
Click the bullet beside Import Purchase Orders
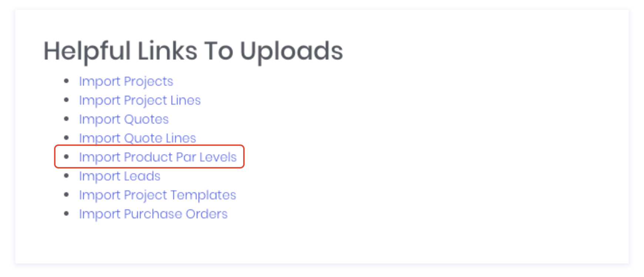67,214
